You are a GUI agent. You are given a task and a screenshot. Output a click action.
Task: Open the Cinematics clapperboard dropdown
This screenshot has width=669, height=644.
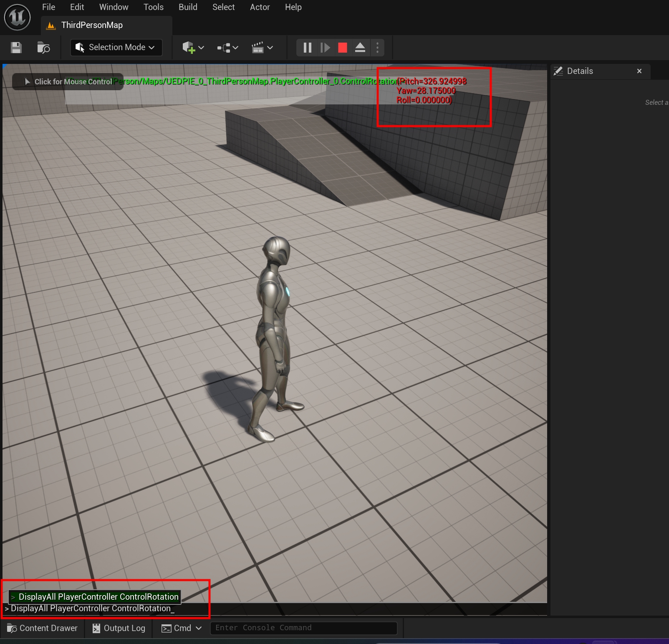(262, 48)
